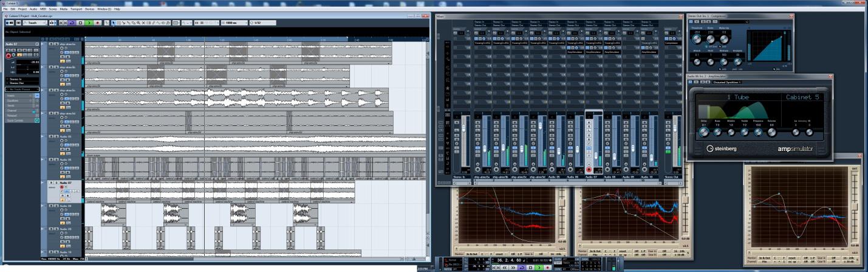
Task: Mute the ship-atmo5d track
Action: click(51, 113)
